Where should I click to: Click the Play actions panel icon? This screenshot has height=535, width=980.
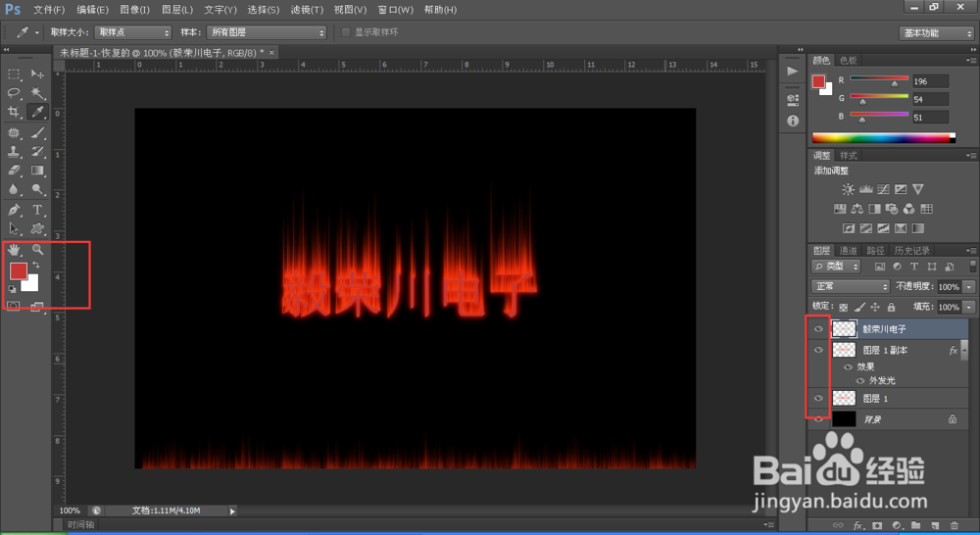[x=793, y=72]
